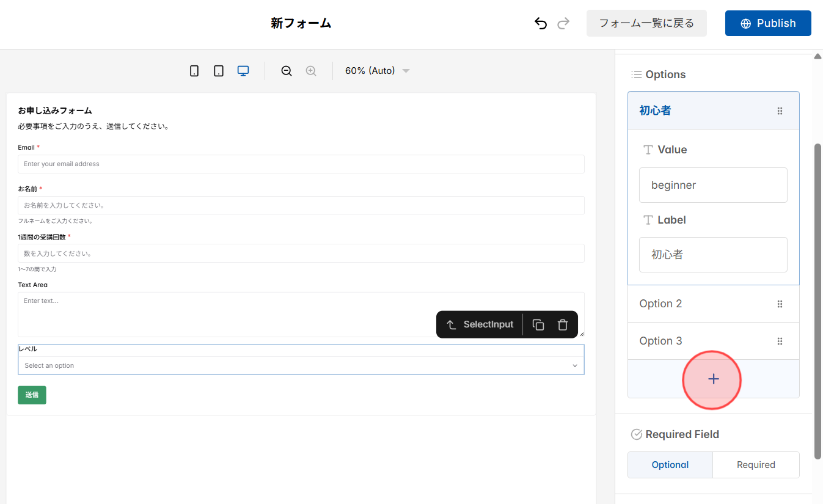This screenshot has height=504, width=823.
Task: Duplicate the SelectInput field
Action: click(538, 324)
